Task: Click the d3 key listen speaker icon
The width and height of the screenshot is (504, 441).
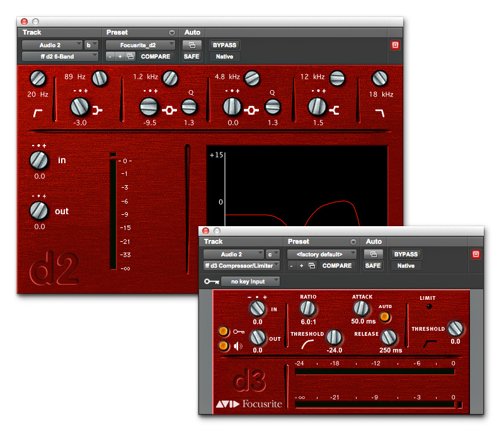Action: click(x=238, y=346)
